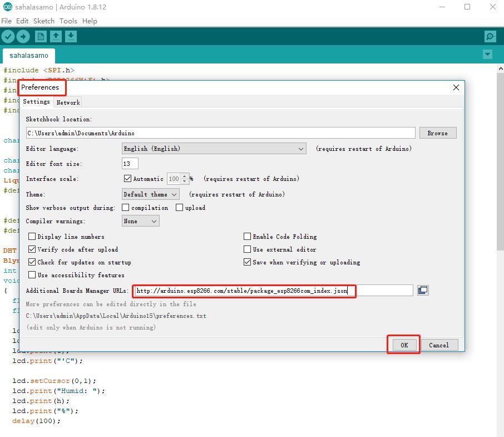The image size is (504, 437).
Task: Click the preferences.txt file path link
Action: click(x=116, y=316)
